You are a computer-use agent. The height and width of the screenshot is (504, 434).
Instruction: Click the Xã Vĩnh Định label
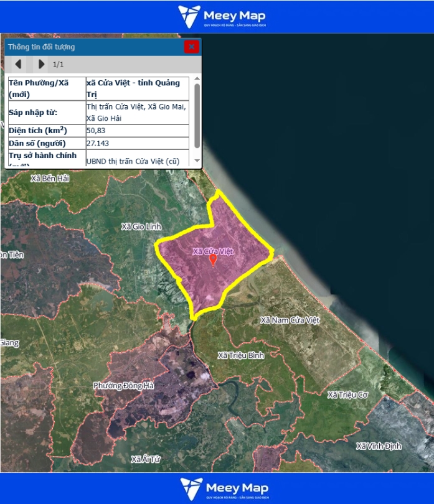[379, 446]
